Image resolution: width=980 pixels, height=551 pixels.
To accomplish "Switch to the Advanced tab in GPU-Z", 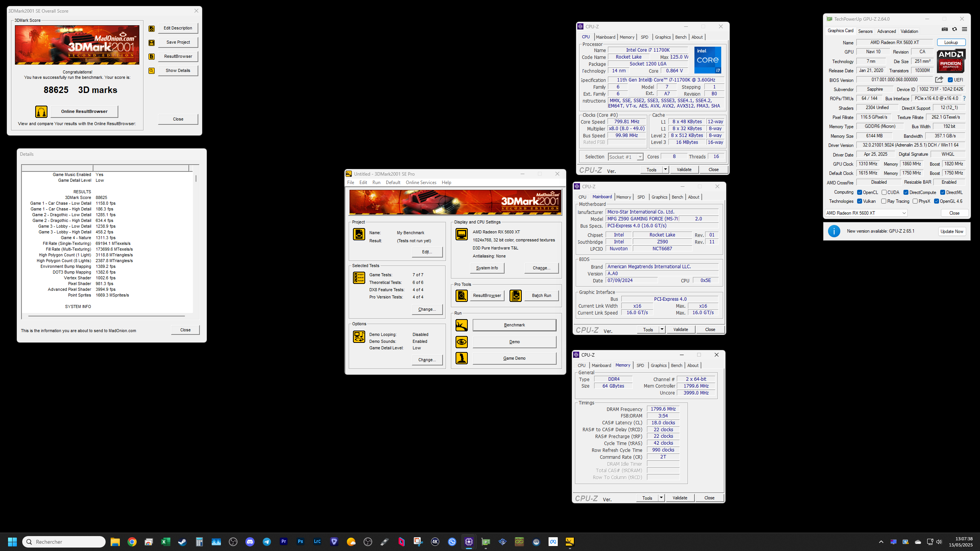I will coord(887,31).
